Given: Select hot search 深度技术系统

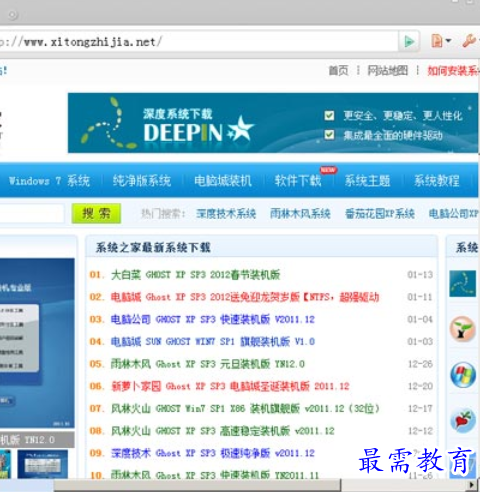Looking at the screenshot, I should coord(226,214).
